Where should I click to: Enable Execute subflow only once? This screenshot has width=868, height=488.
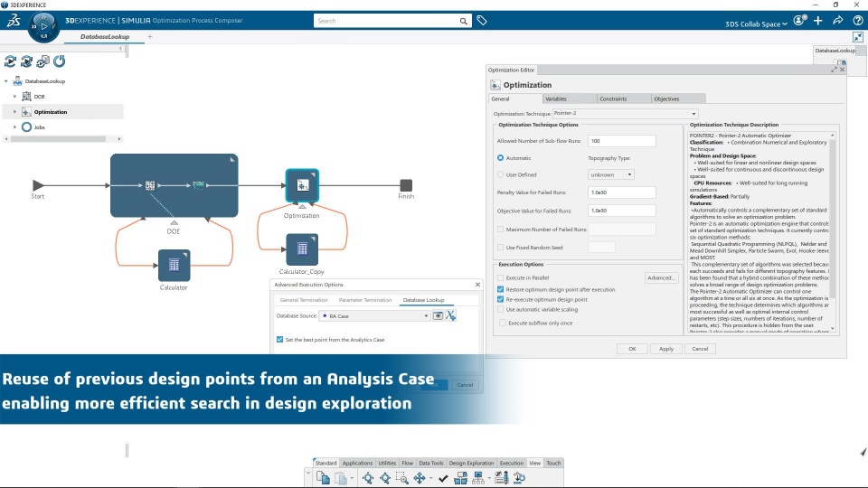click(x=503, y=323)
